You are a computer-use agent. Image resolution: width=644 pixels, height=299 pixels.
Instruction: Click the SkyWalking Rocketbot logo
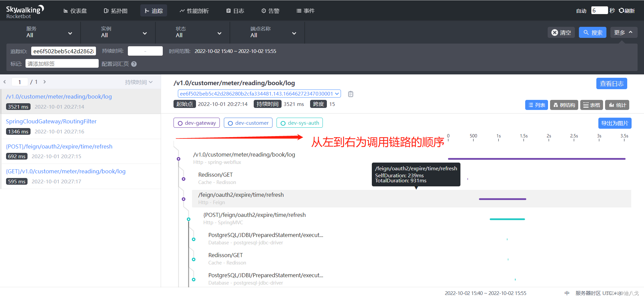25,12
